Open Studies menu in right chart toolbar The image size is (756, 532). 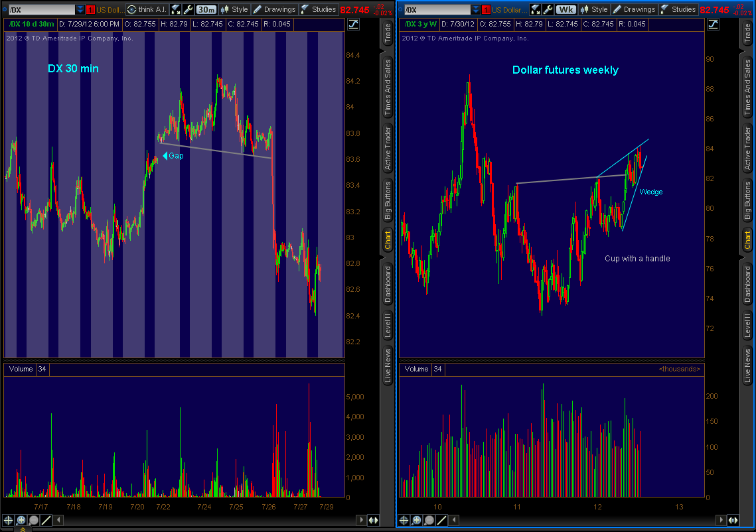tap(678, 9)
